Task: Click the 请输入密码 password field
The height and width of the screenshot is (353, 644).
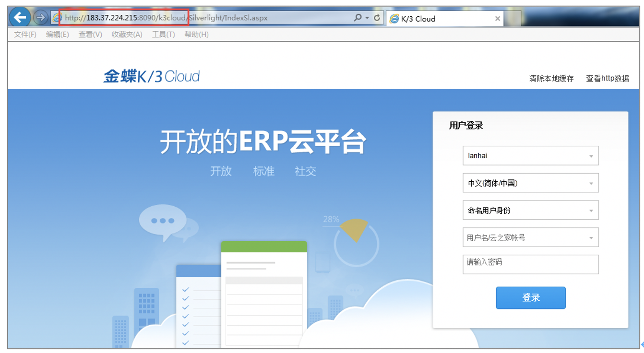Action: [x=531, y=264]
